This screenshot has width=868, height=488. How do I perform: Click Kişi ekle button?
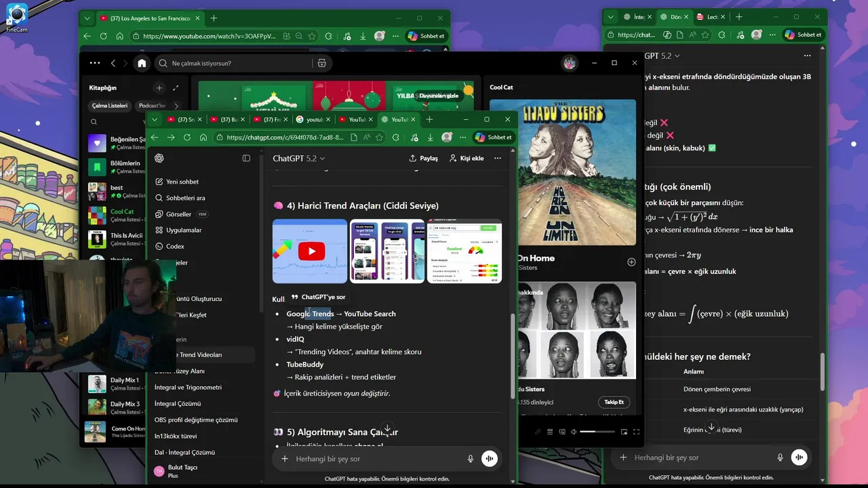tap(467, 158)
